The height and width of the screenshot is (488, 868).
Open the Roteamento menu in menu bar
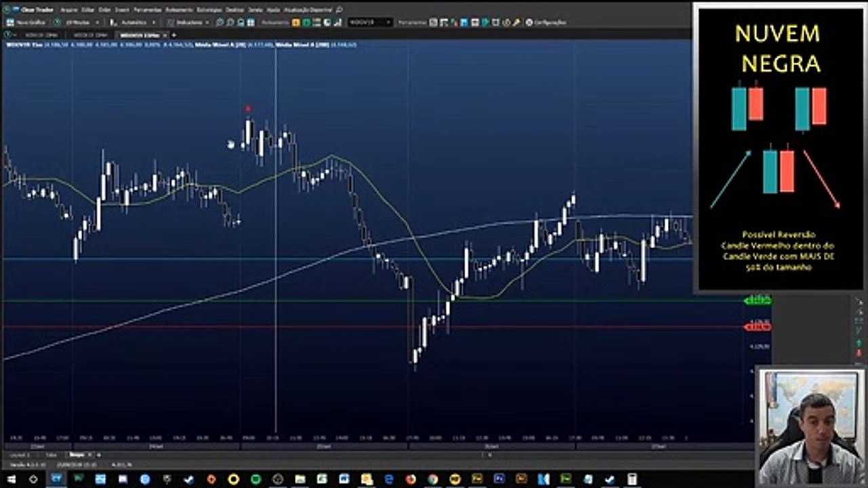pyautogui.click(x=179, y=10)
